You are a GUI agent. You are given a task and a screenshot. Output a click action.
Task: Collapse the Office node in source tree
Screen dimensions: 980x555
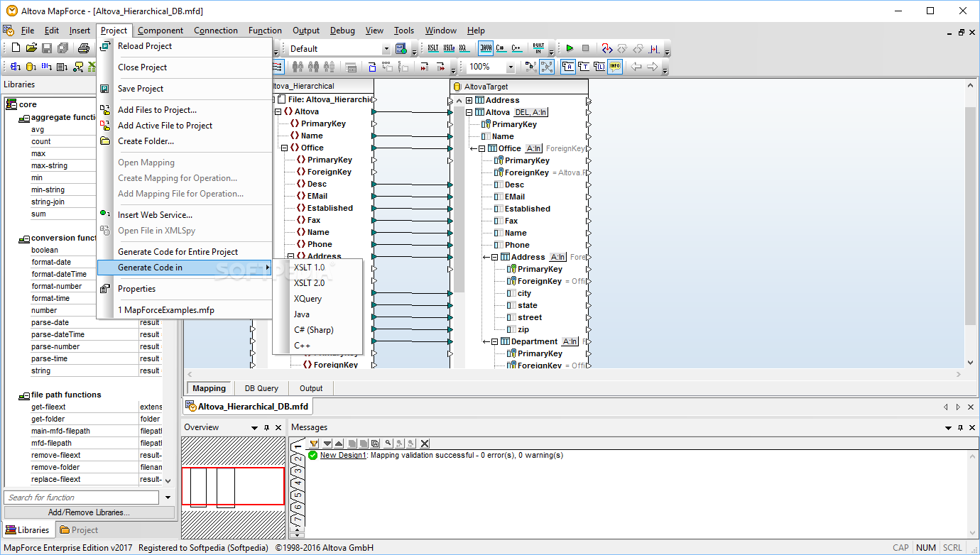284,148
